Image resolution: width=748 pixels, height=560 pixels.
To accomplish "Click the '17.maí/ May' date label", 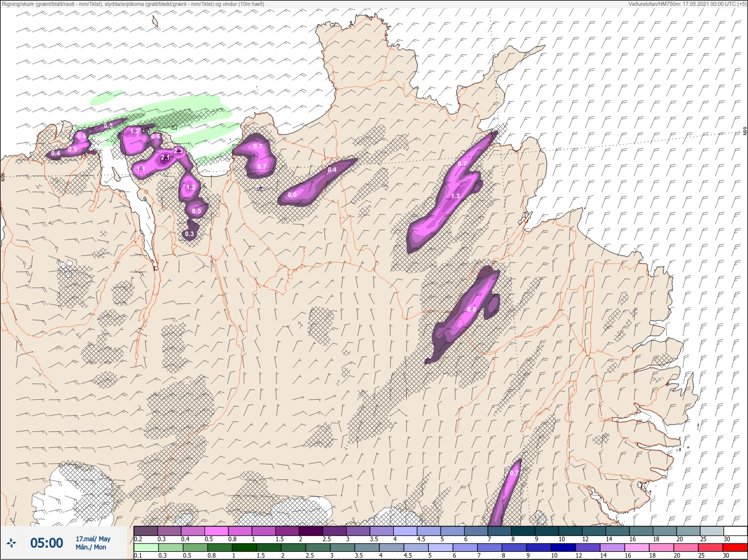I will 93,539.
